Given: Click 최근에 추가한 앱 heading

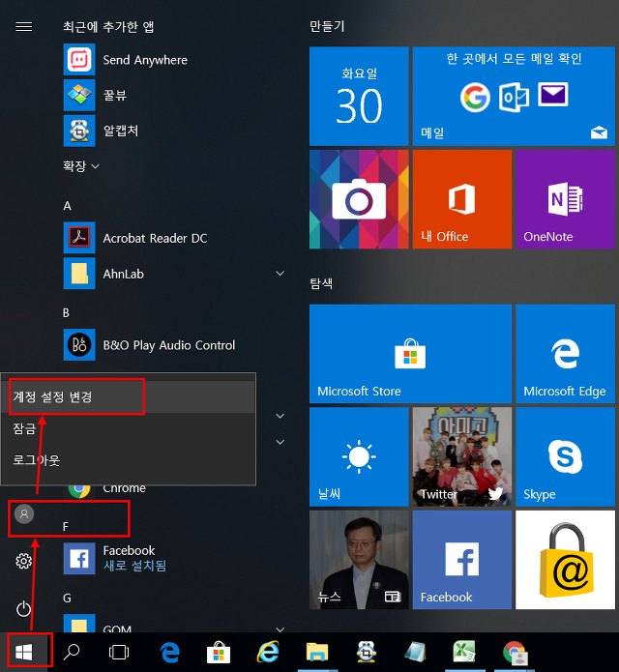Looking at the screenshot, I should (108, 27).
